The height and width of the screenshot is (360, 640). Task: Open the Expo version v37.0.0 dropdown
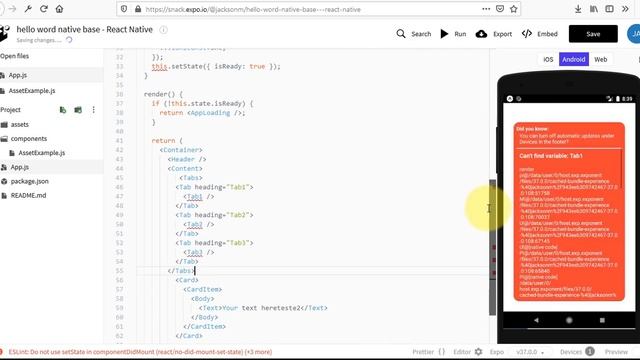point(530,351)
